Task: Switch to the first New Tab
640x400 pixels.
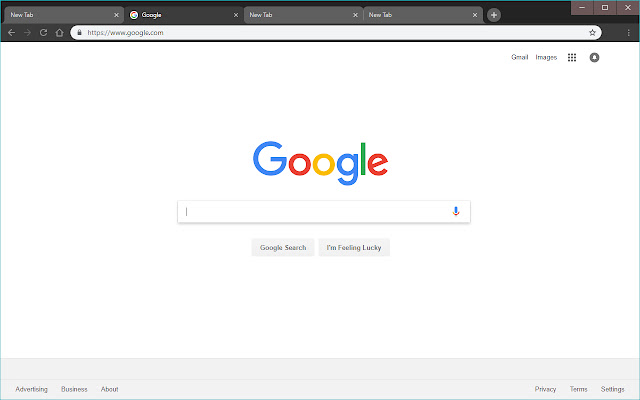Action: point(63,15)
